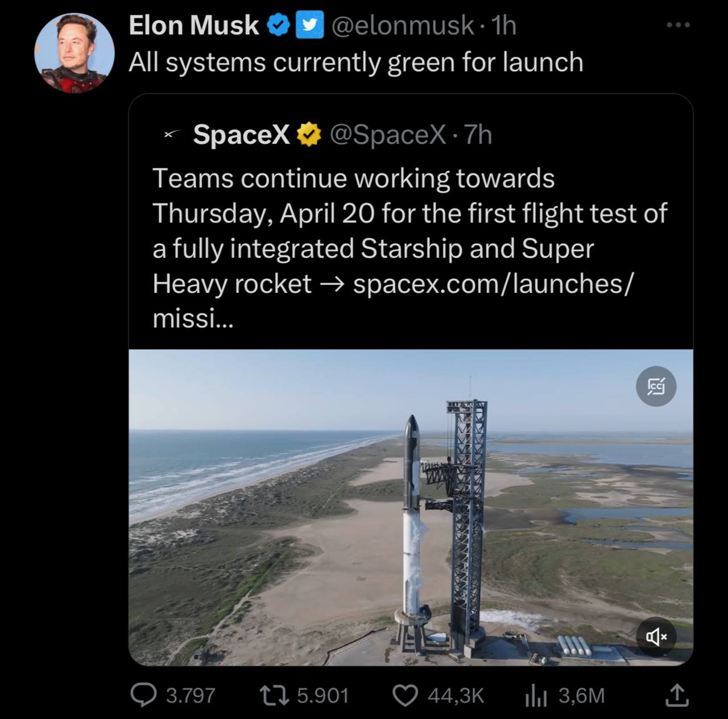Play the Starship launch pad video
This screenshot has height=719, width=728.
(x=409, y=506)
